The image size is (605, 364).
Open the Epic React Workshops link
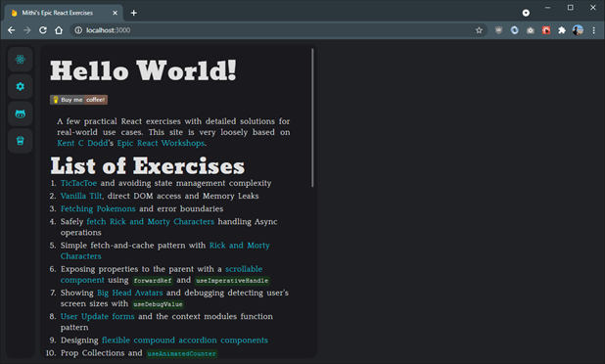[161, 143]
